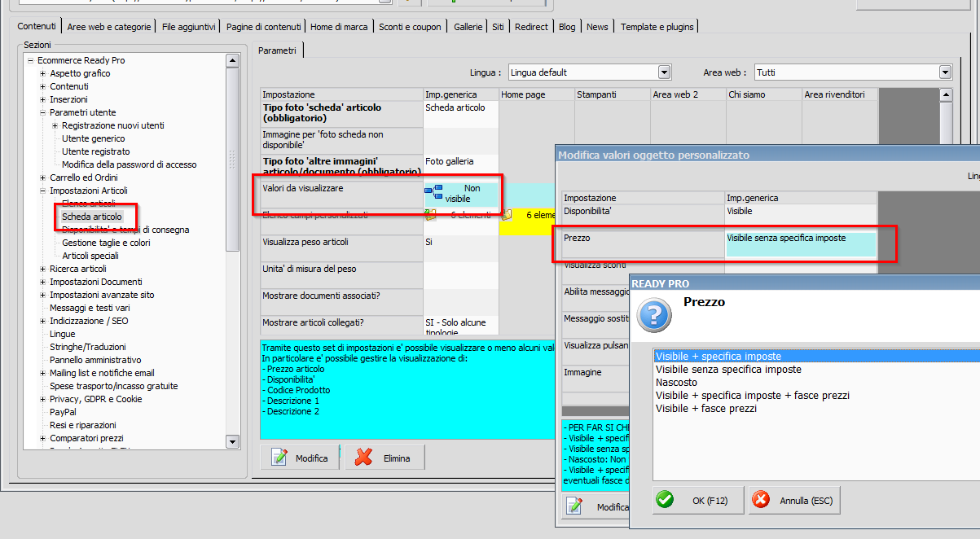Click the Prezzo value cell in dialog
The height and width of the screenshot is (539, 980).
801,244
